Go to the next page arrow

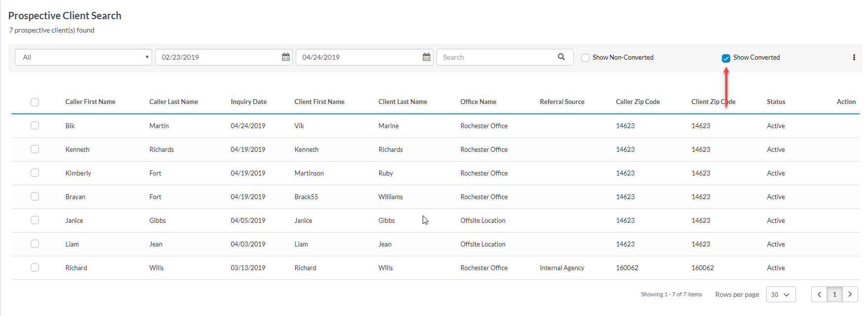pos(850,294)
